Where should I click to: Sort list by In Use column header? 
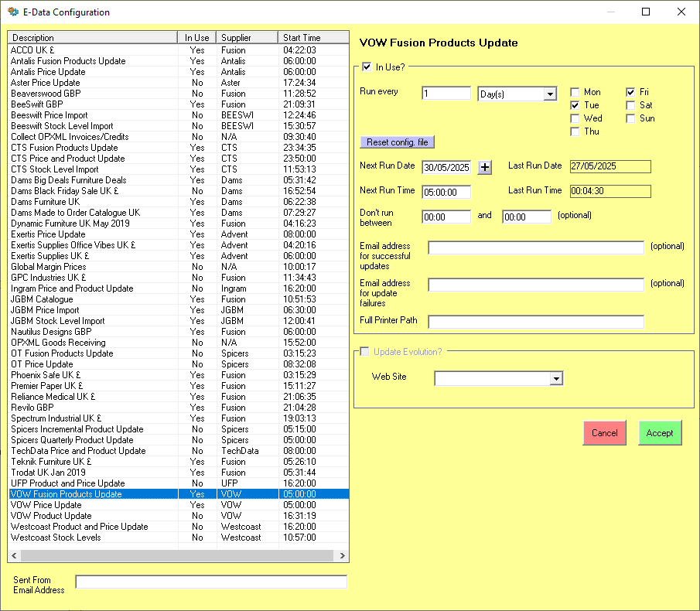[x=197, y=37]
